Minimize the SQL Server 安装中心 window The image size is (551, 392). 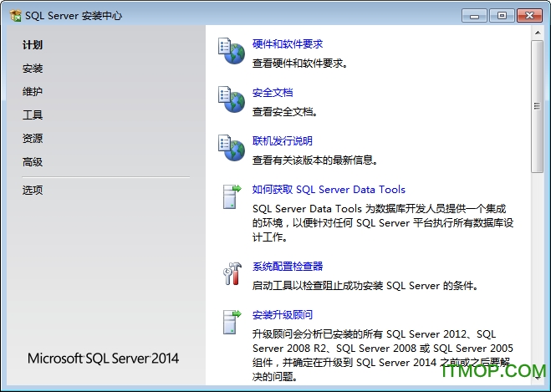(474, 16)
